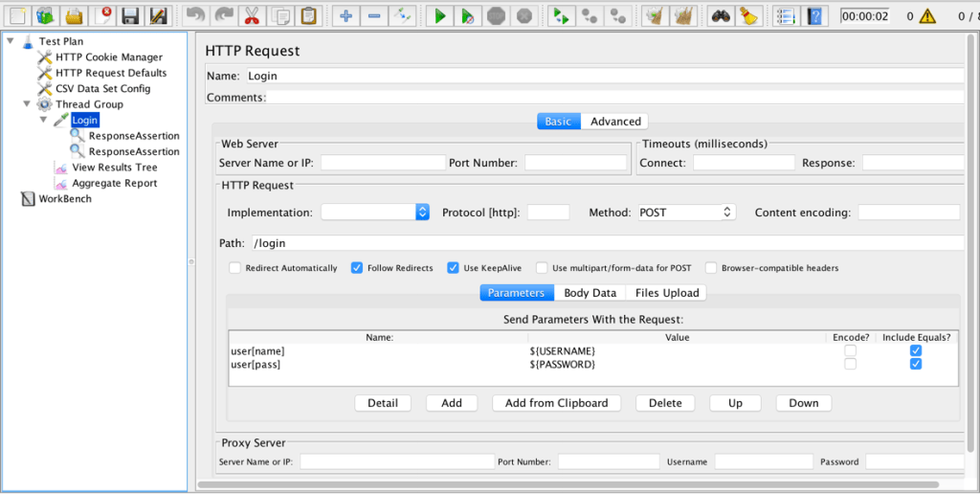Click the Detail button
The image size is (980, 494).
383,403
